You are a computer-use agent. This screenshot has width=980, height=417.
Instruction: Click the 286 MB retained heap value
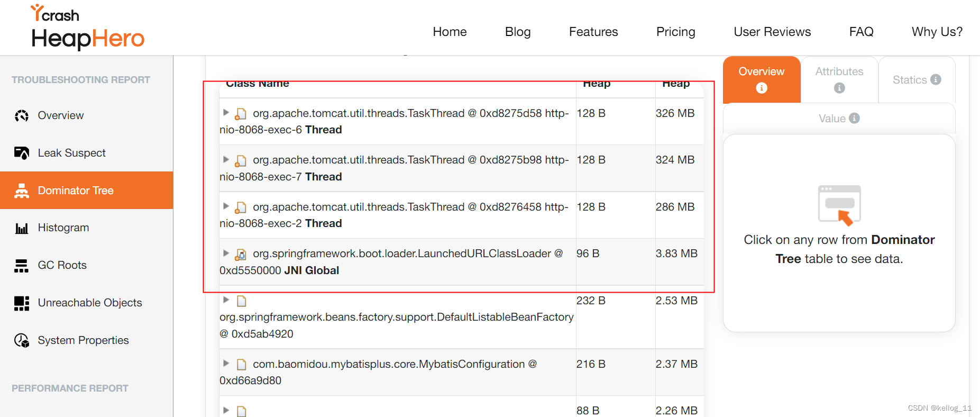point(675,207)
